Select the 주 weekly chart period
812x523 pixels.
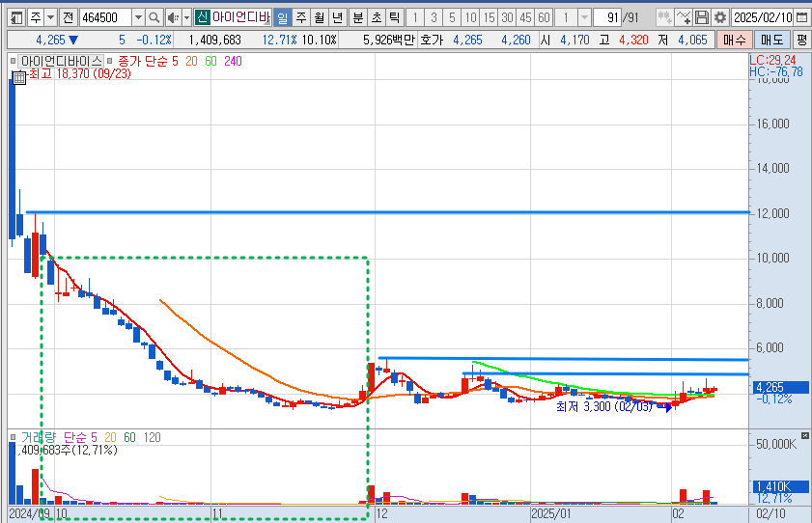(x=301, y=18)
